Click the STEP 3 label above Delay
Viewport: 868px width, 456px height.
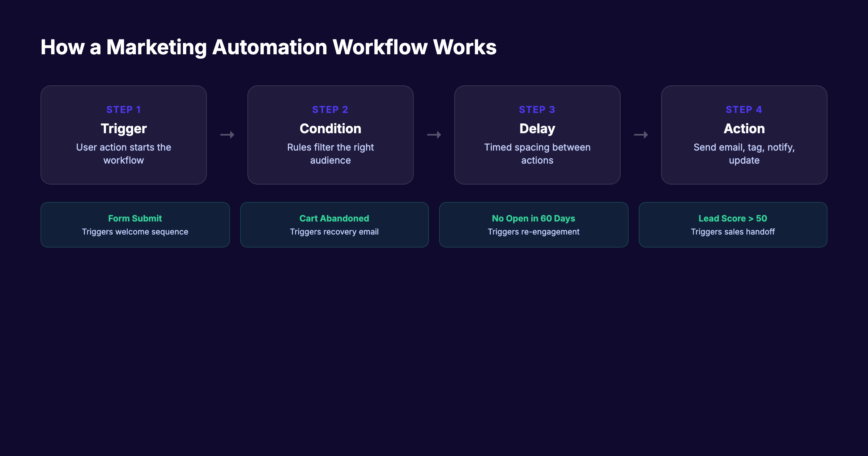[x=537, y=109]
